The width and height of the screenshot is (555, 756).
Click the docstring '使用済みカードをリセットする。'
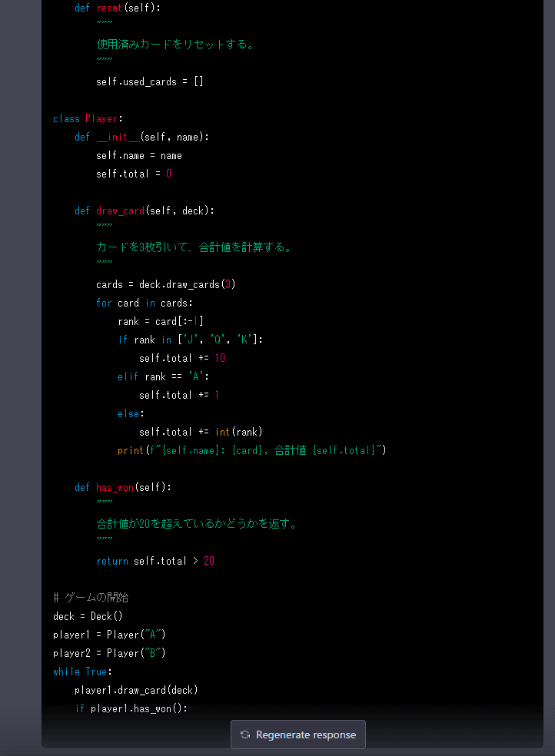[x=175, y=45]
